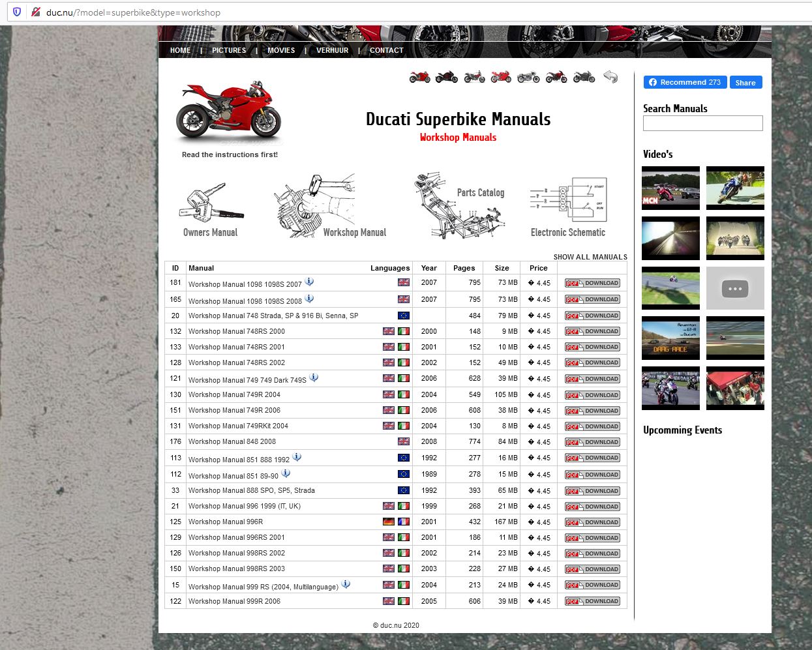Open info icon for Workshop Manual 1098 1098S 2007
Viewport: 812px width, 650px height.
point(309,282)
